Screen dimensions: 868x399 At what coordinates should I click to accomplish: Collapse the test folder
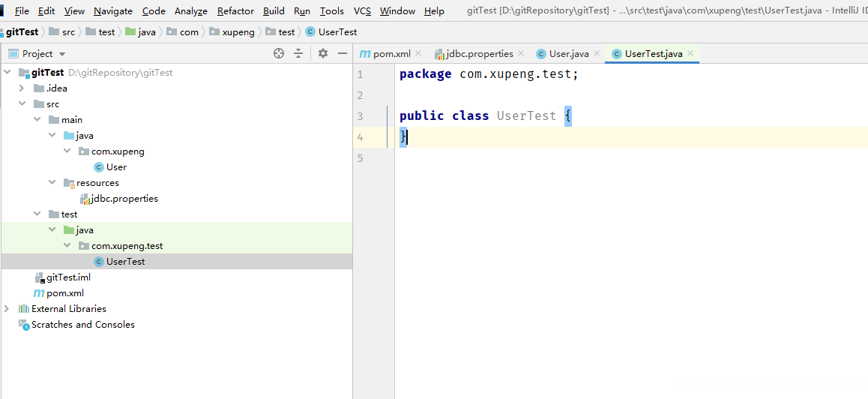37,214
